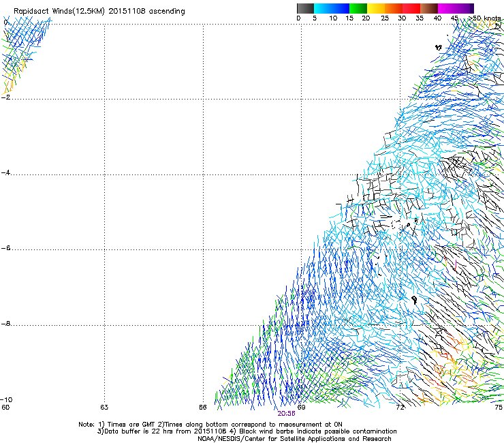Click the '15' label under the color scale
The width and height of the screenshot is (504, 443).
coord(349,18)
